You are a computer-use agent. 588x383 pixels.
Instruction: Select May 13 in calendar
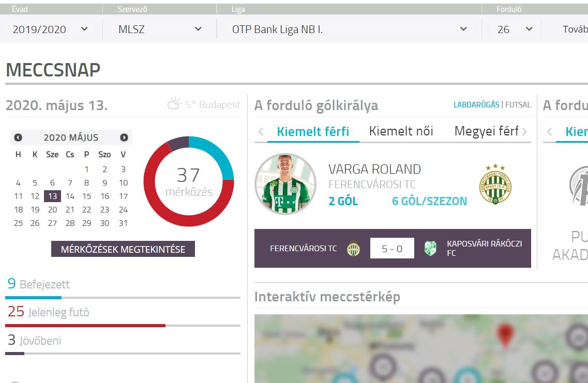[52, 196]
